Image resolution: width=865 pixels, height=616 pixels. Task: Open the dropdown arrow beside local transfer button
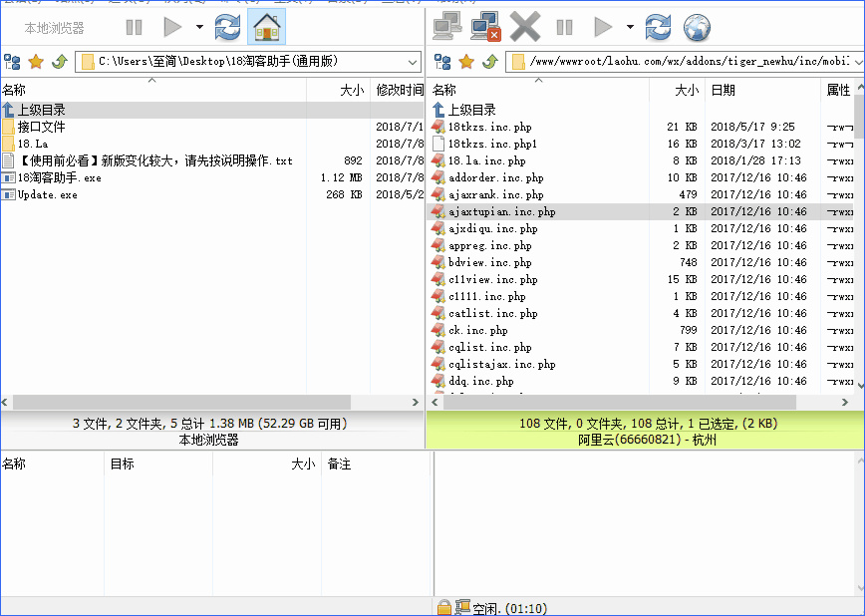[199, 27]
